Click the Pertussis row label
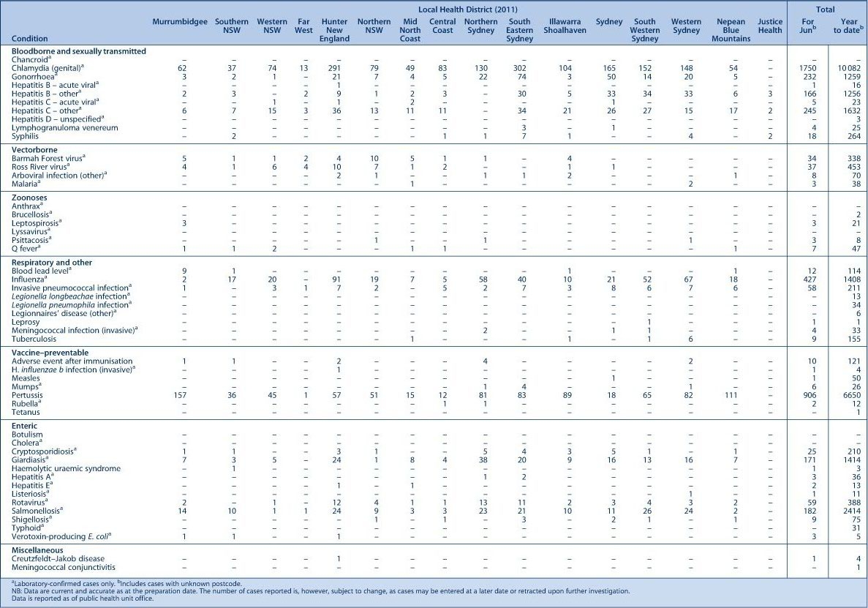The height and width of the screenshot is (608, 868). point(27,395)
